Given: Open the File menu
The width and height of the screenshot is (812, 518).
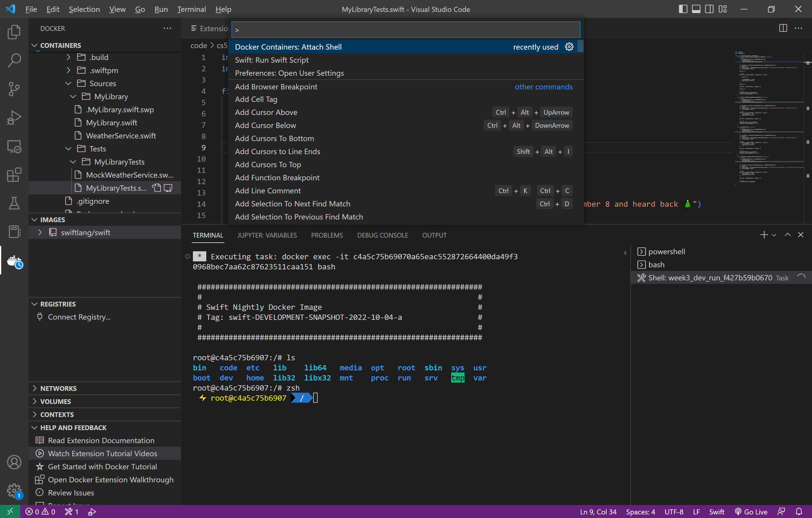Looking at the screenshot, I should click(31, 9).
